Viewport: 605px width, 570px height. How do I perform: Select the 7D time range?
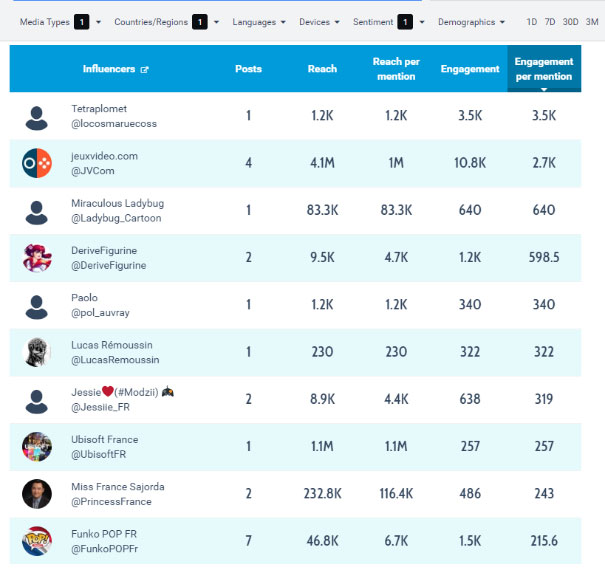click(550, 21)
